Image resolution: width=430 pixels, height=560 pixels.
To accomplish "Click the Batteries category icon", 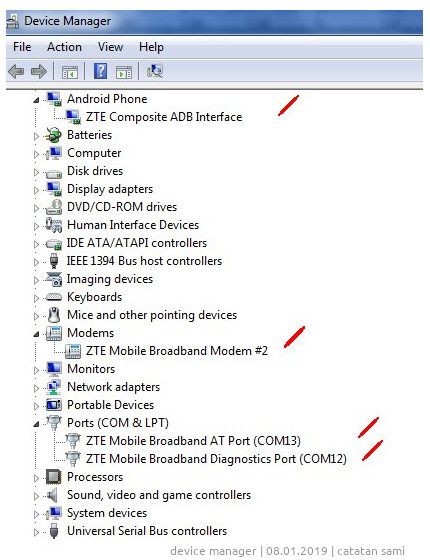I will click(54, 135).
